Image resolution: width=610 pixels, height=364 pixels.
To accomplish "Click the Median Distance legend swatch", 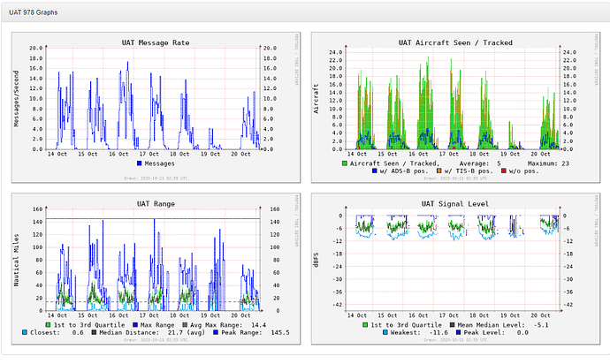I will [94, 332].
